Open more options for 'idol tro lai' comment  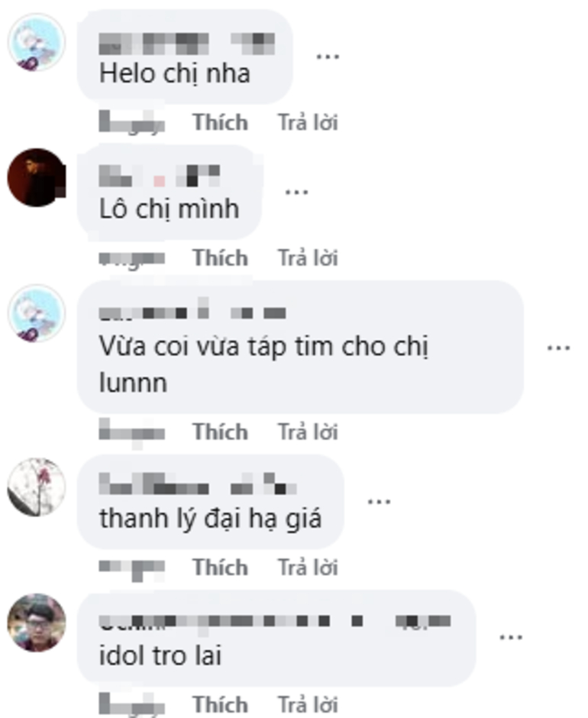[511, 637]
